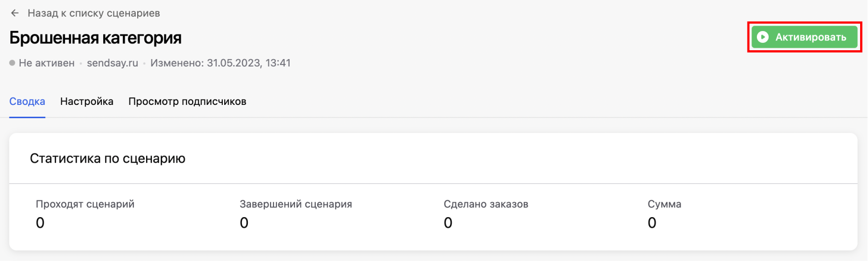Click the grey inactive status dot
This screenshot has height=261, width=868.
point(12,63)
